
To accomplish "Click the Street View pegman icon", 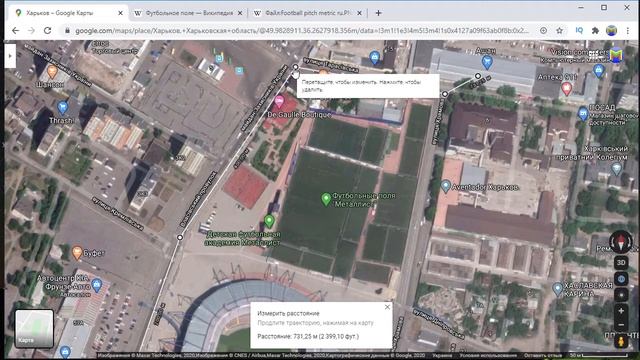I will point(621,341).
